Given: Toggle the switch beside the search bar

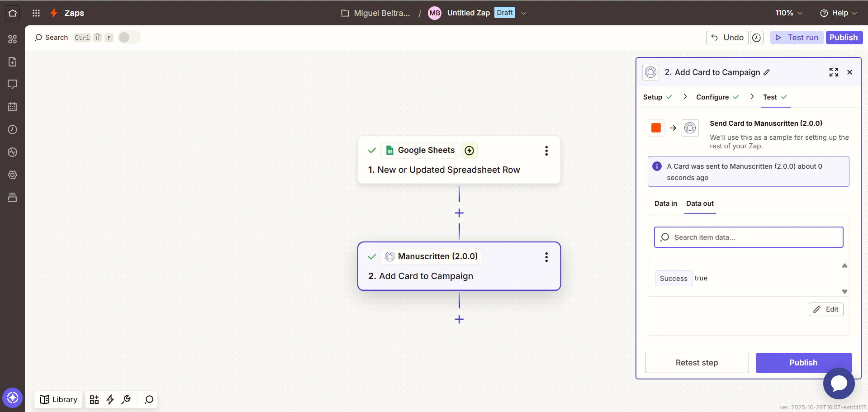Looking at the screenshot, I should pyautogui.click(x=129, y=37).
